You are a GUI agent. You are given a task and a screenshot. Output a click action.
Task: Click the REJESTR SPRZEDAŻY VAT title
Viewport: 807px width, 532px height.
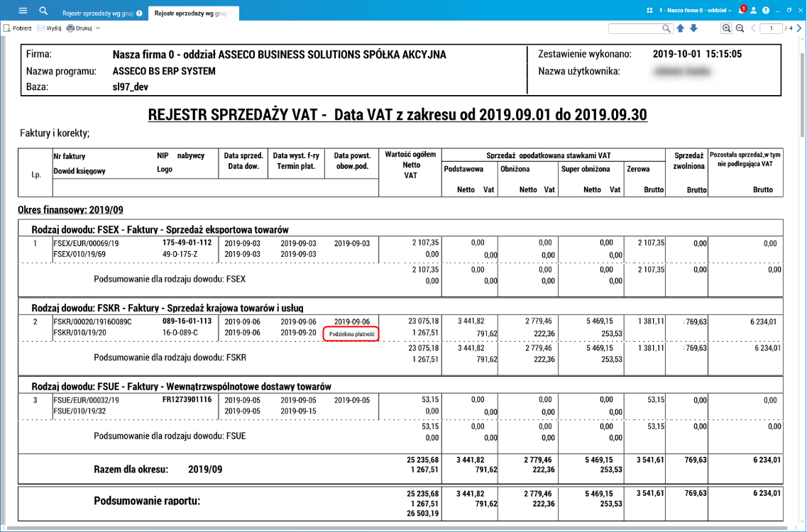(x=397, y=114)
